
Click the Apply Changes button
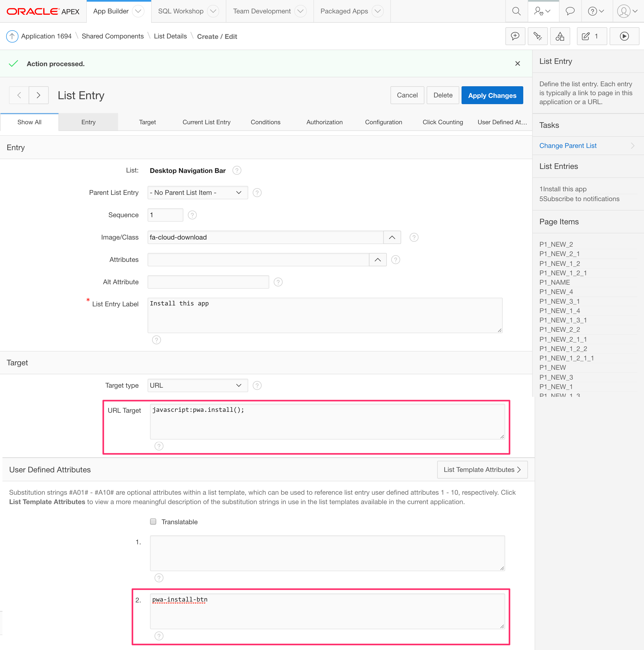492,96
